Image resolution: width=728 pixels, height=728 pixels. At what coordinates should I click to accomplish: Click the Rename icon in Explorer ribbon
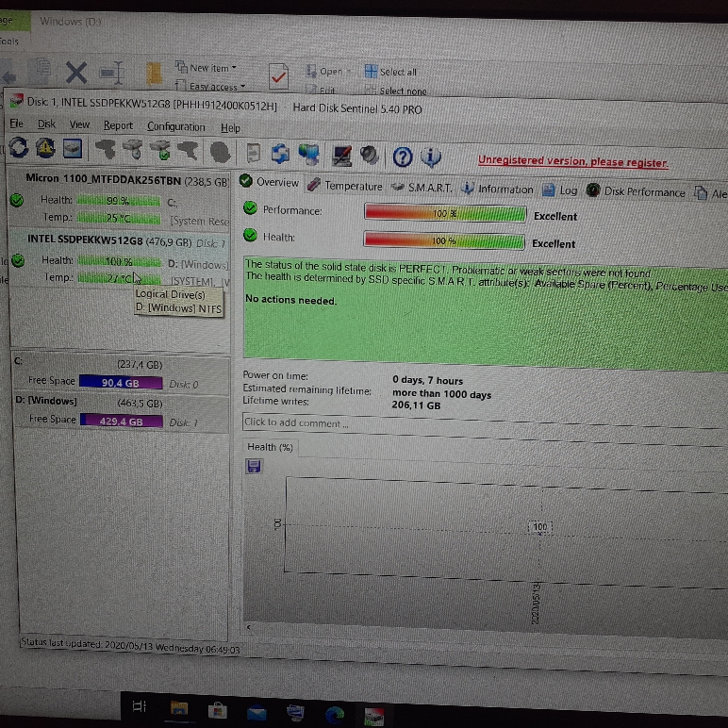coord(111,73)
